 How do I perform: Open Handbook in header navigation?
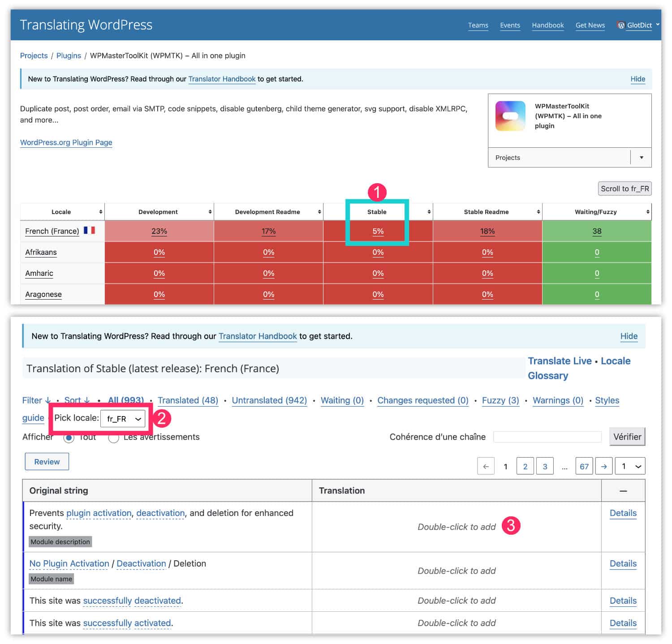tap(548, 25)
